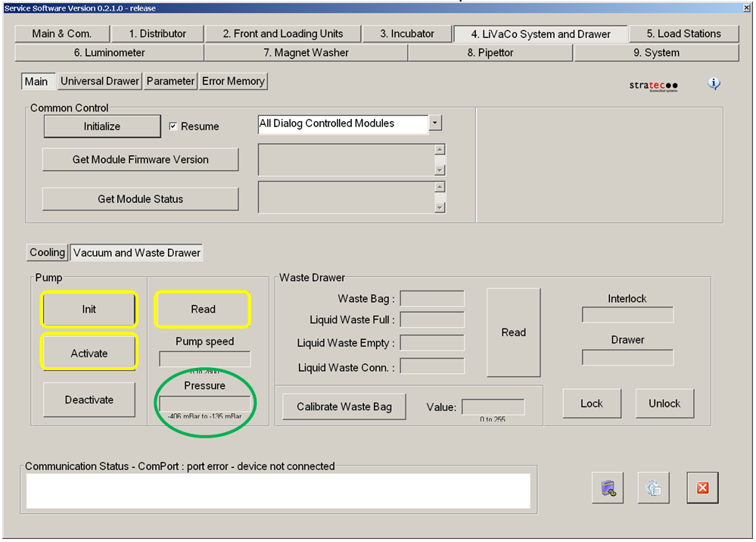The image size is (756, 542).
Task: Click the blue info bubble icon
Action: click(x=714, y=83)
